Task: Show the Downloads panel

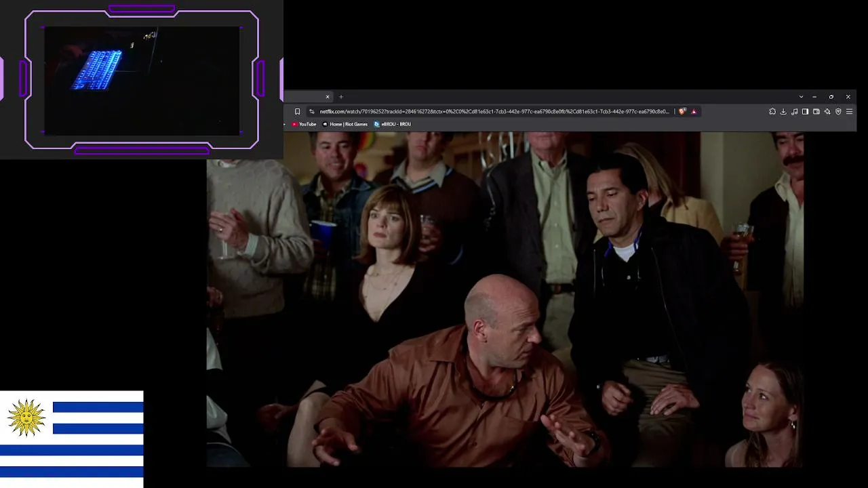Action: pos(783,112)
